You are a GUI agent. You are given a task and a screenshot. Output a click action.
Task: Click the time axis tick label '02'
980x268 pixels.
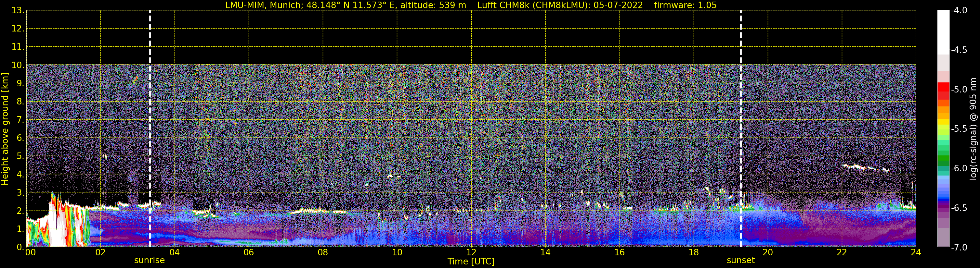(100, 252)
